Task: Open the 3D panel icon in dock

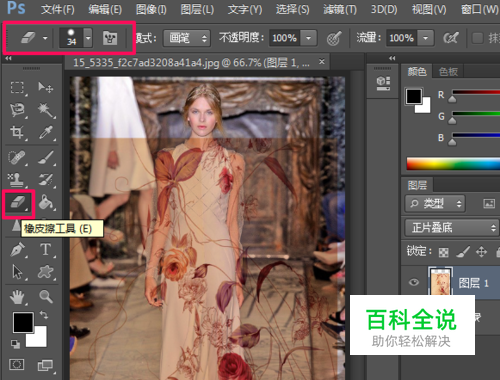Action: (x=383, y=83)
